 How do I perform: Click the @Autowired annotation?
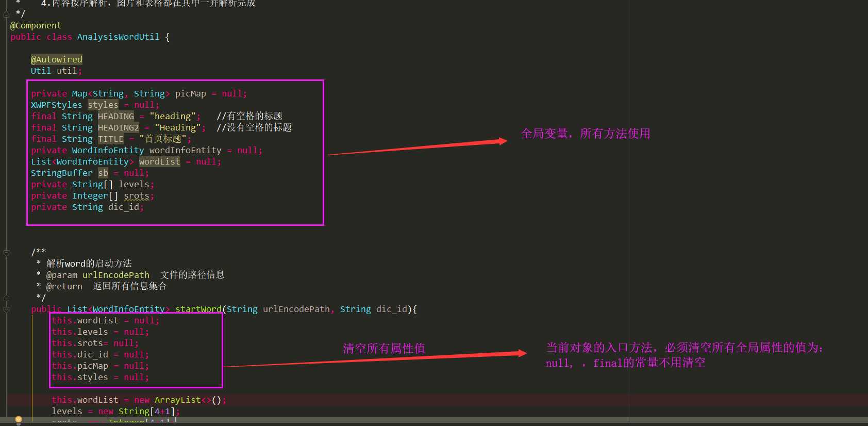pos(56,59)
